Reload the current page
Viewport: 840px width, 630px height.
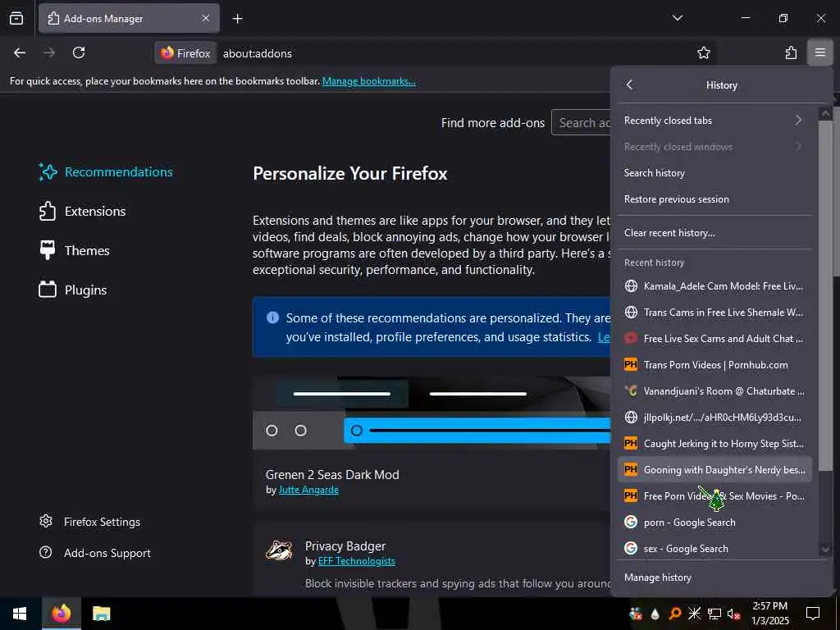tap(79, 53)
